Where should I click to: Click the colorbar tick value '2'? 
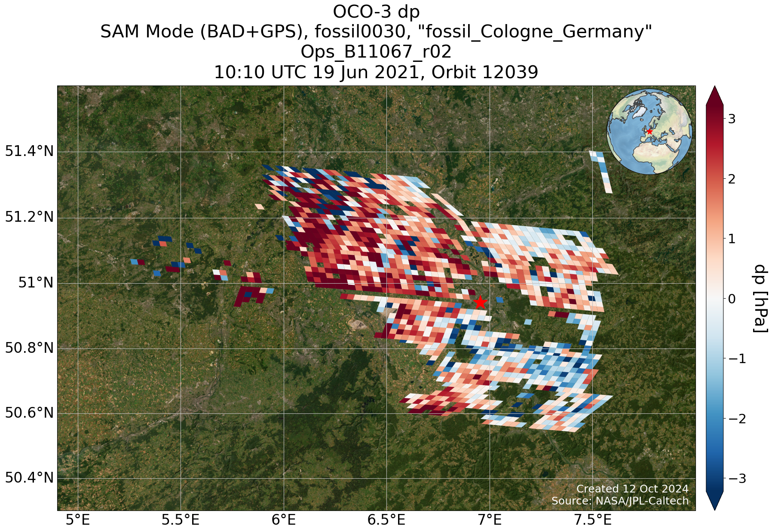point(732,178)
